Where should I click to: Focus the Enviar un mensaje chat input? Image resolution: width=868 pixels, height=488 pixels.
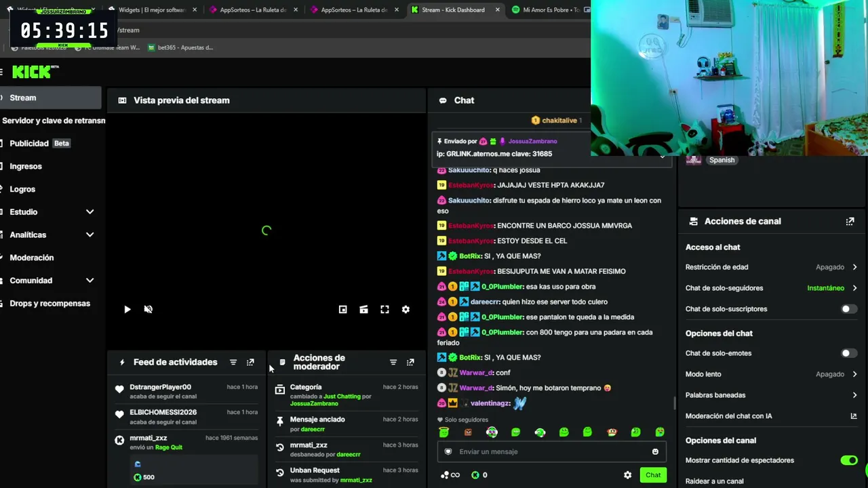(551, 451)
